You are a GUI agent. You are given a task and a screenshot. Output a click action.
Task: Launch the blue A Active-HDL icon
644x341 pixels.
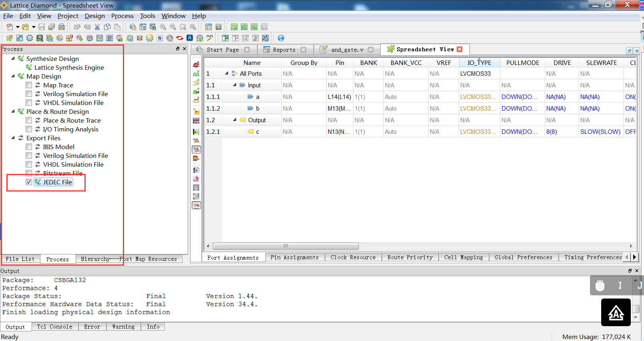click(190, 38)
